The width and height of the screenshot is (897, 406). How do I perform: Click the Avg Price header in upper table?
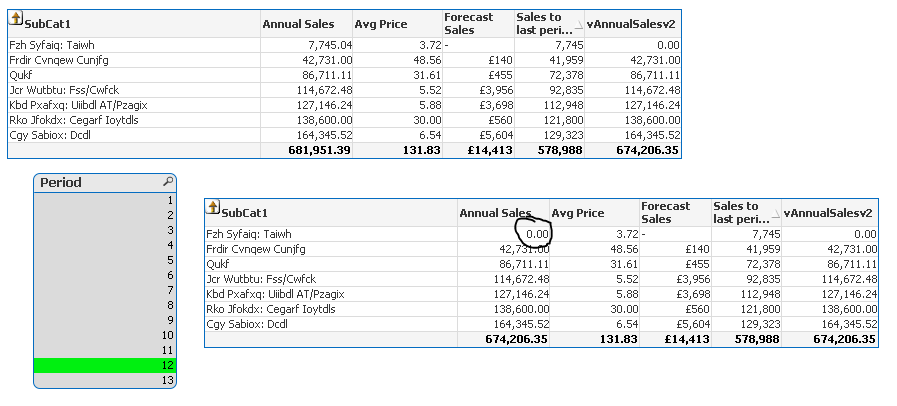pos(381,24)
